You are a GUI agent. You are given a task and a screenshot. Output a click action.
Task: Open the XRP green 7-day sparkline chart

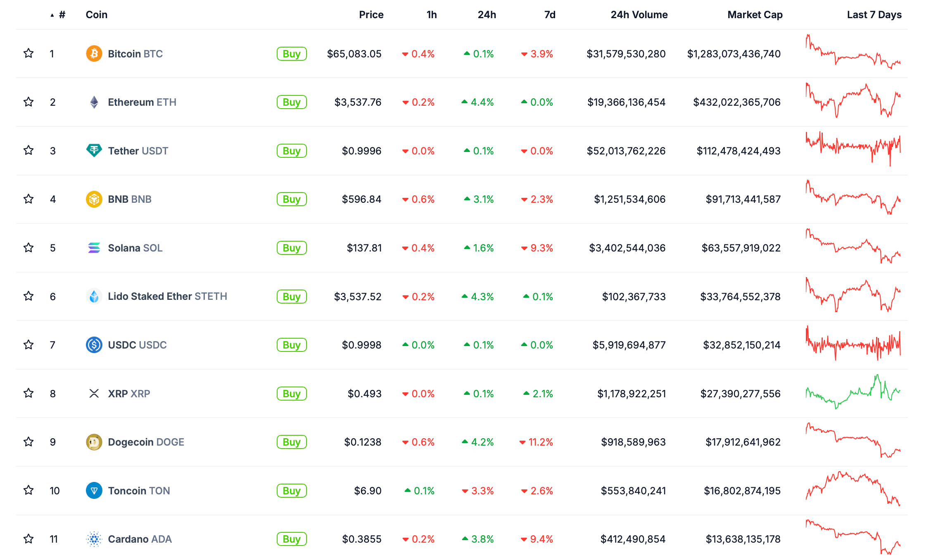(x=853, y=392)
